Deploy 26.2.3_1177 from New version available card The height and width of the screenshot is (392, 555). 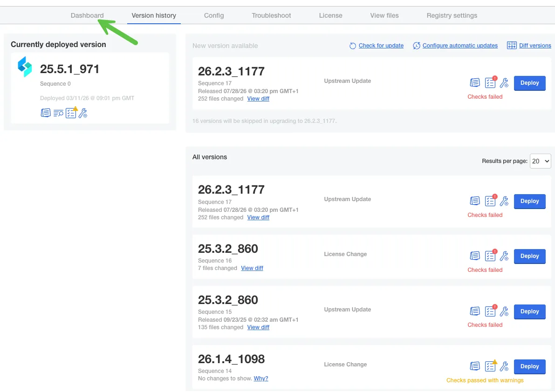tap(529, 83)
